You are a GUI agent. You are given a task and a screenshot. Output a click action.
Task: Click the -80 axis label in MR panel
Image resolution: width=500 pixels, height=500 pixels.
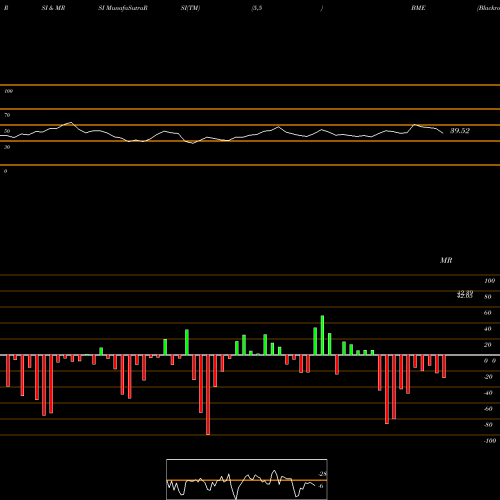coord(488,425)
